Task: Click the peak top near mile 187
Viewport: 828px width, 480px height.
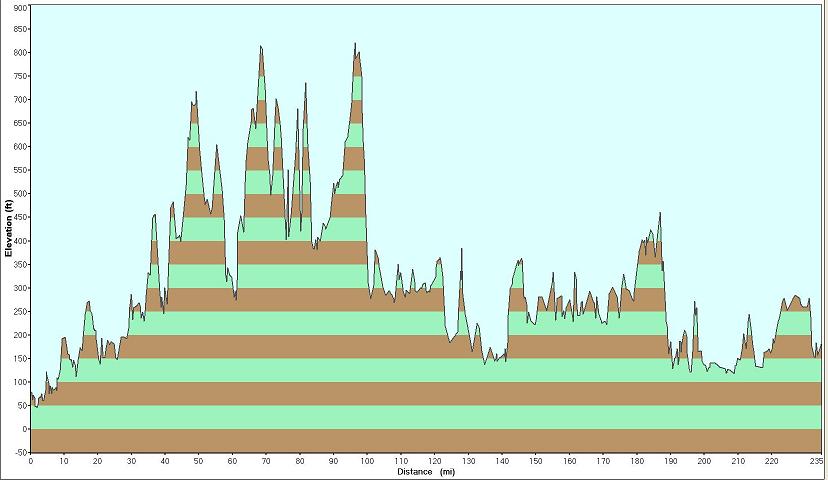Action: click(x=660, y=214)
